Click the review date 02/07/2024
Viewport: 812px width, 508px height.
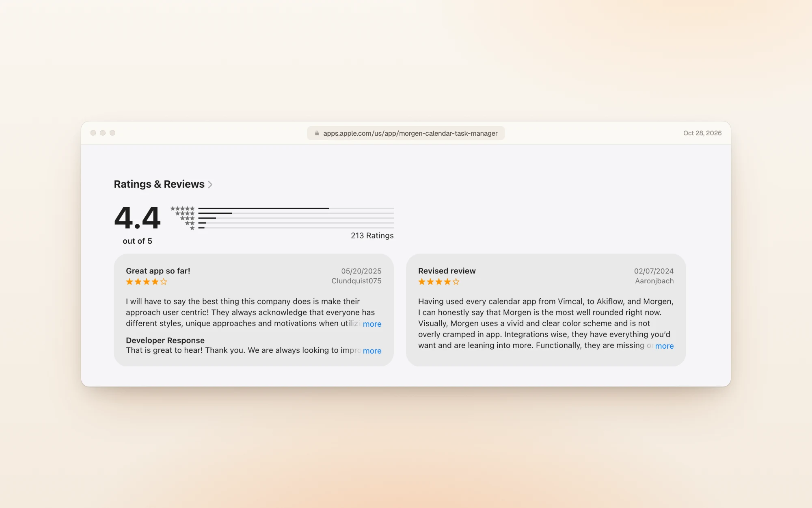click(654, 271)
